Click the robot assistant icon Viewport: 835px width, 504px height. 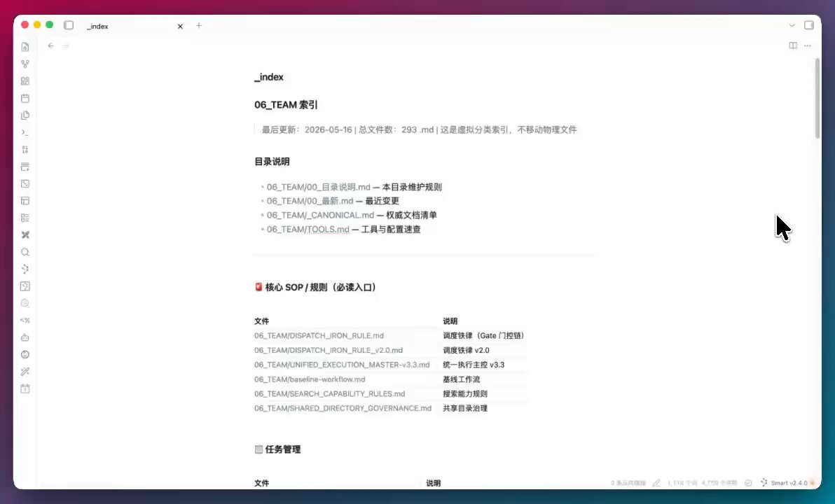pyautogui.click(x=25, y=337)
